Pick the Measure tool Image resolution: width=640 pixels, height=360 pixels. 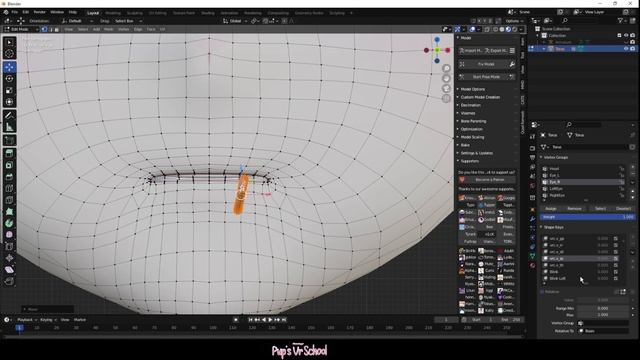pyautogui.click(x=9, y=127)
